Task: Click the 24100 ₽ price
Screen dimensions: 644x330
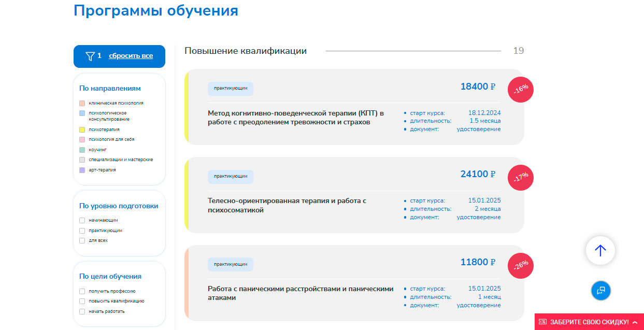Action: [x=478, y=174]
